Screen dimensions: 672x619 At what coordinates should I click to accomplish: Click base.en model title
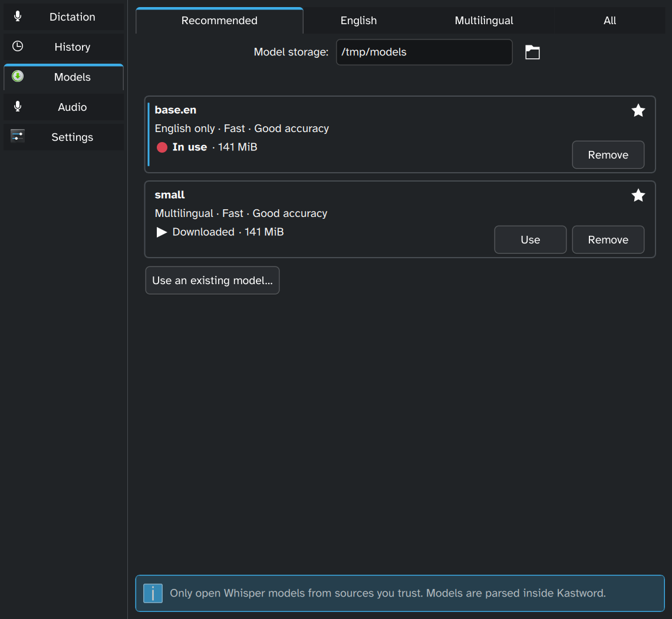point(175,110)
